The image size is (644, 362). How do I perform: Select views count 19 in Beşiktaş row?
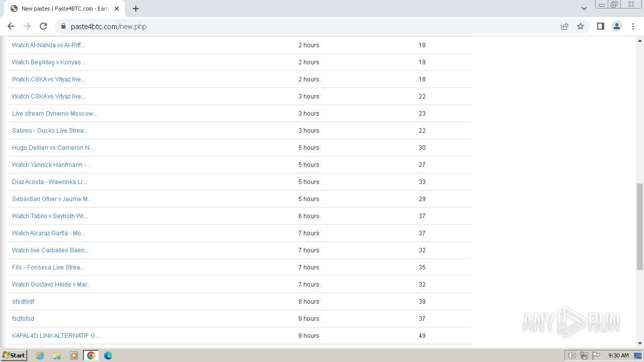pyautogui.click(x=422, y=62)
